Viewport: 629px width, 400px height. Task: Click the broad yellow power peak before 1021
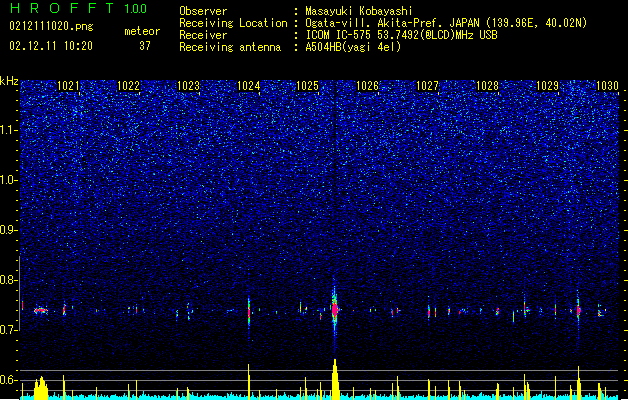tap(41, 388)
